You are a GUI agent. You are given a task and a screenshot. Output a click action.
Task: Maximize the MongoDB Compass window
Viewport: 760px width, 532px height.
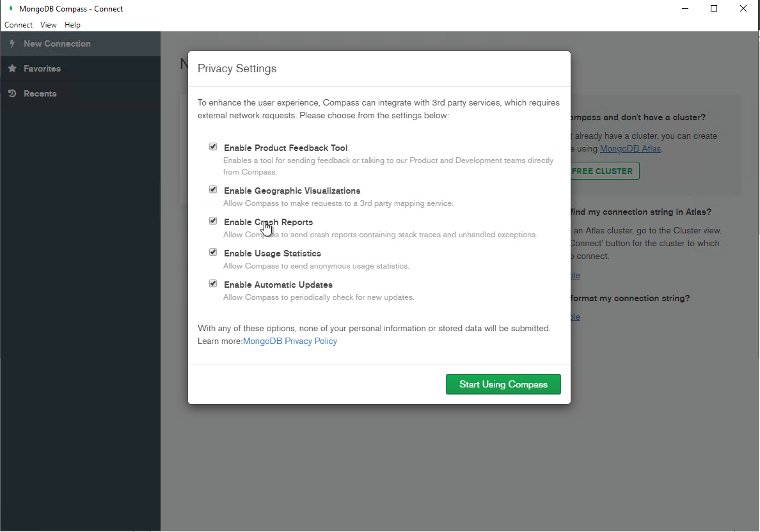click(x=714, y=8)
